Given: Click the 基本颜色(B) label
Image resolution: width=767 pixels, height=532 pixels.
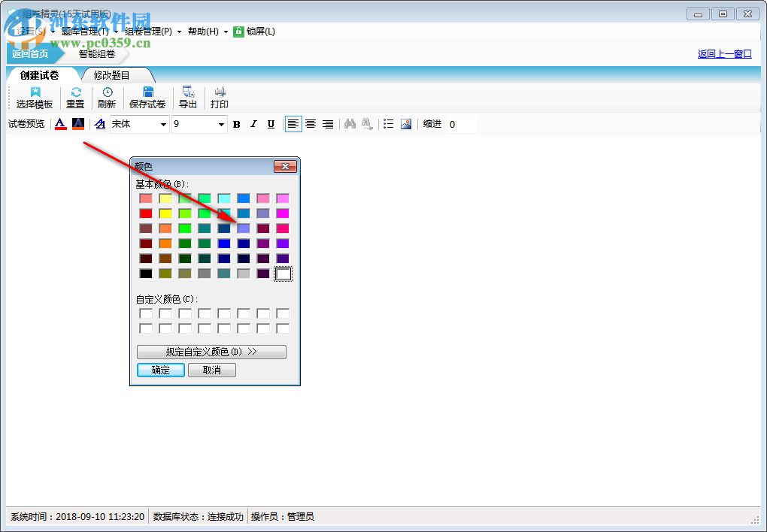Looking at the screenshot, I should pyautogui.click(x=162, y=184).
